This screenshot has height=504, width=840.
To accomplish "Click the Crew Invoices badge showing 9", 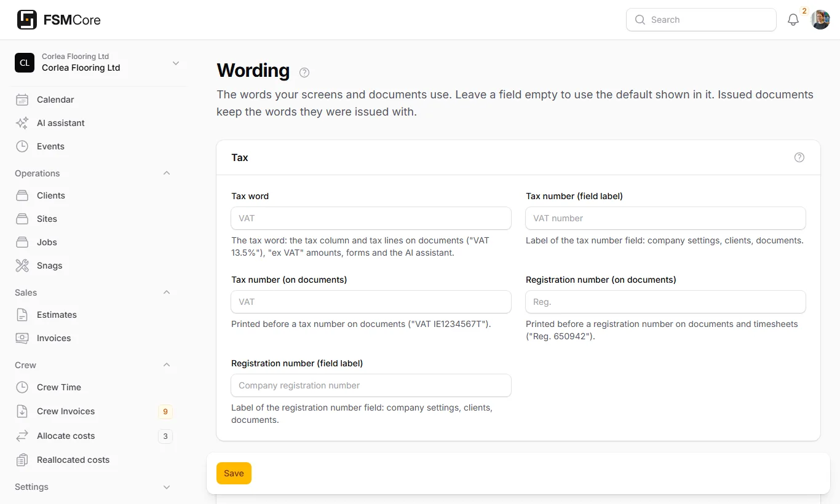I will click(165, 412).
